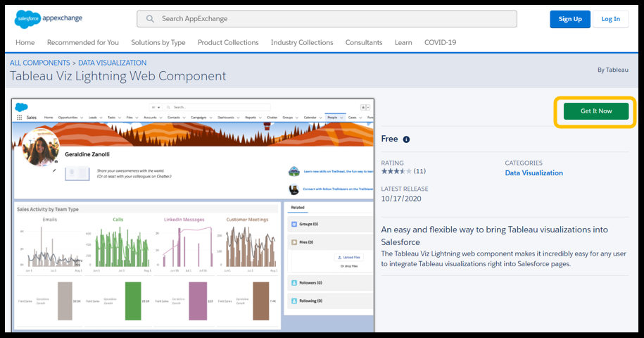Click the Sign Up button
Viewport: 644px width, 338px height.
570,19
